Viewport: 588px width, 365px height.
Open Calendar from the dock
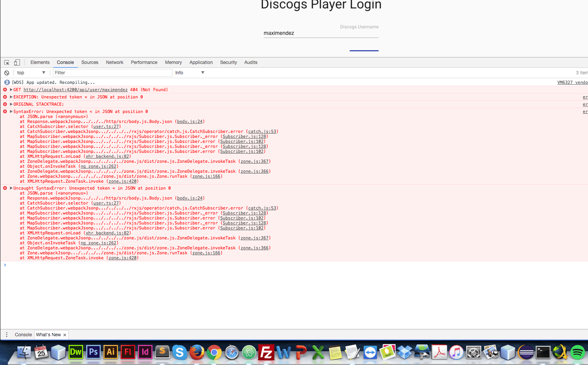(41, 352)
